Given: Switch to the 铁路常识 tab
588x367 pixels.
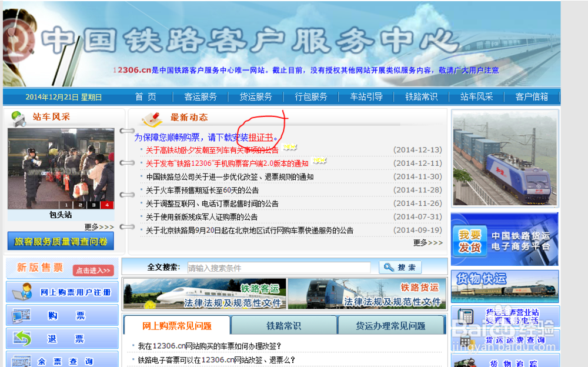Looking at the screenshot, I should click(x=283, y=325).
